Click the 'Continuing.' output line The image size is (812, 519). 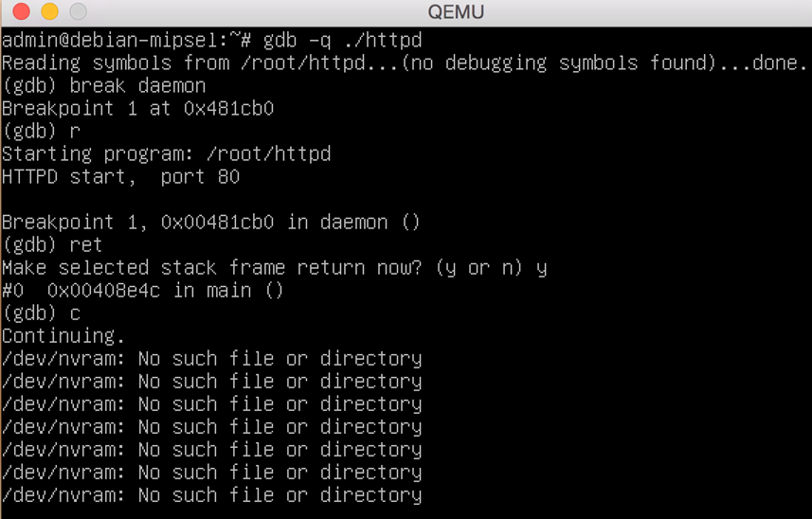(x=63, y=336)
